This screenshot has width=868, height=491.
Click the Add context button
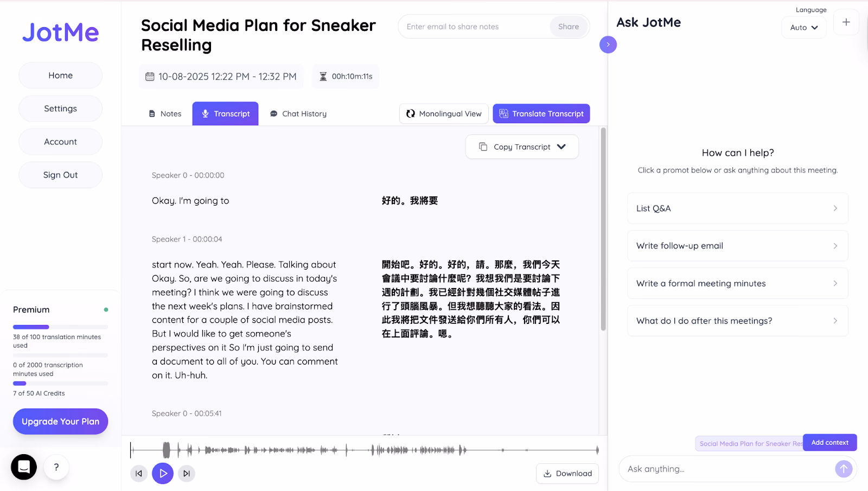pyautogui.click(x=829, y=442)
